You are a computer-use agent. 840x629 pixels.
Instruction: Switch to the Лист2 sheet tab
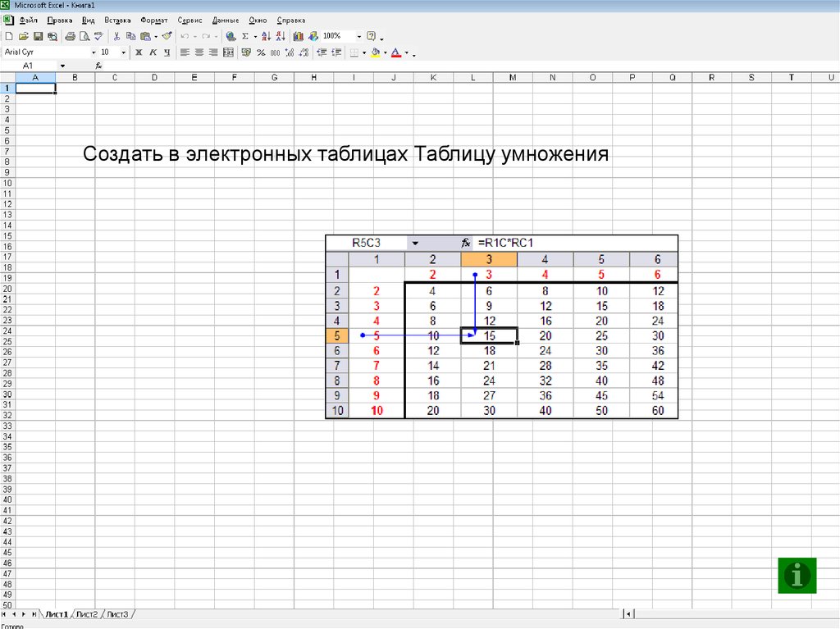coord(87,614)
